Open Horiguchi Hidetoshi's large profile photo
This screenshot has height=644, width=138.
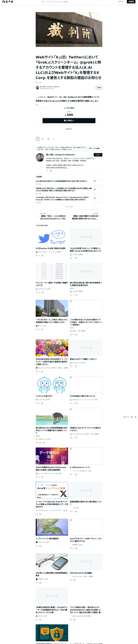[40, 157]
